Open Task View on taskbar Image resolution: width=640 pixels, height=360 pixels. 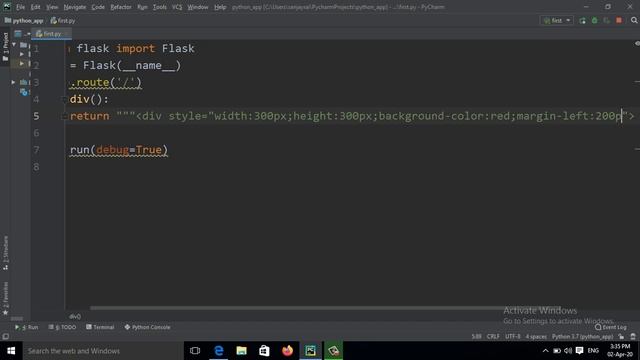tap(195, 351)
